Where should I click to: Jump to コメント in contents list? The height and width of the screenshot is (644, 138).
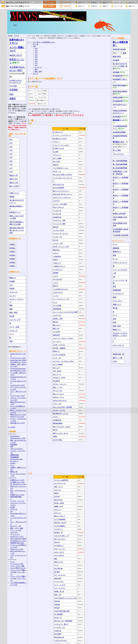pos(36,74)
